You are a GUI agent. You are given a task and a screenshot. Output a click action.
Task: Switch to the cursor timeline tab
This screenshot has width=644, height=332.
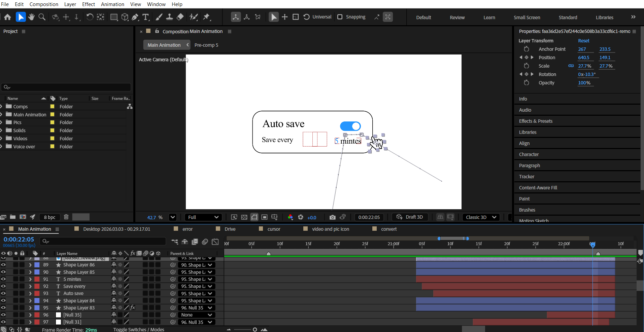coord(274,229)
